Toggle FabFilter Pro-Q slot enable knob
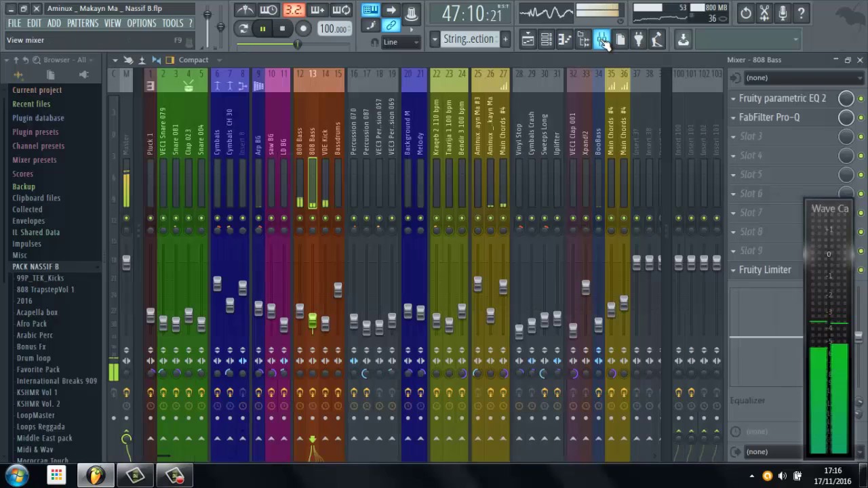Image resolution: width=868 pixels, height=488 pixels. coord(846,117)
